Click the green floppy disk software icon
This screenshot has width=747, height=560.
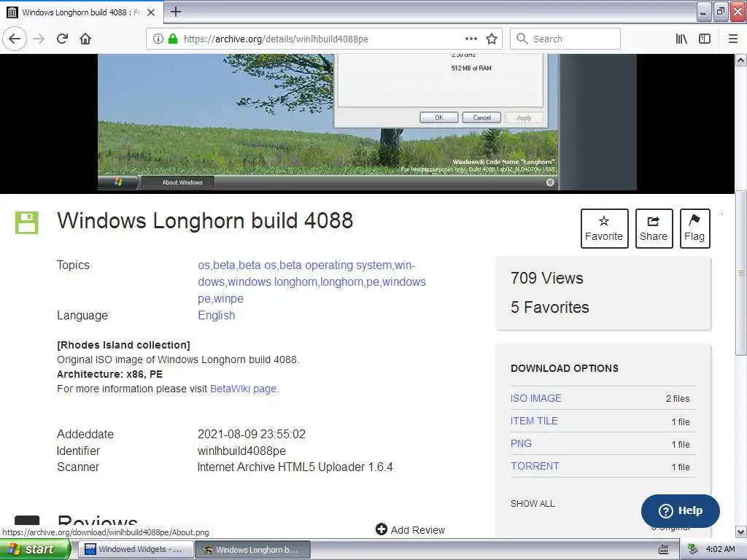click(27, 222)
